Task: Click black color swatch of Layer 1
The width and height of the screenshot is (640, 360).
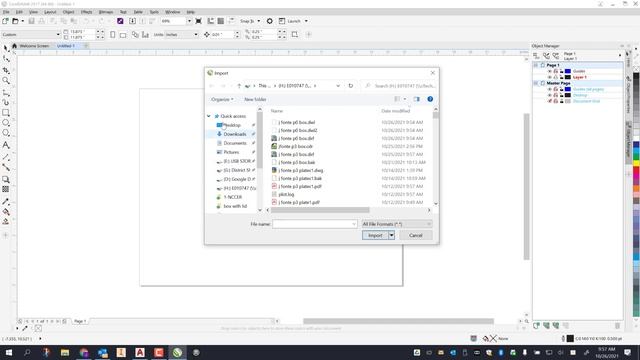Action: click(x=568, y=77)
